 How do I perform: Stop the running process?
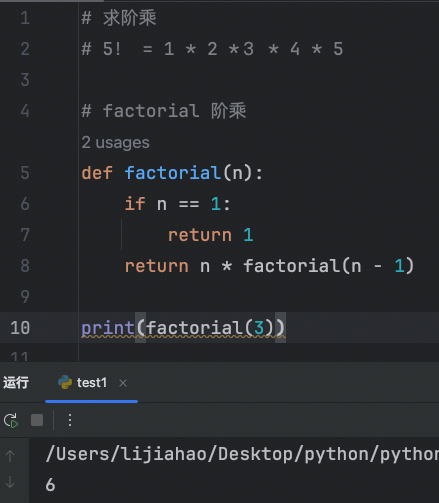[x=37, y=420]
